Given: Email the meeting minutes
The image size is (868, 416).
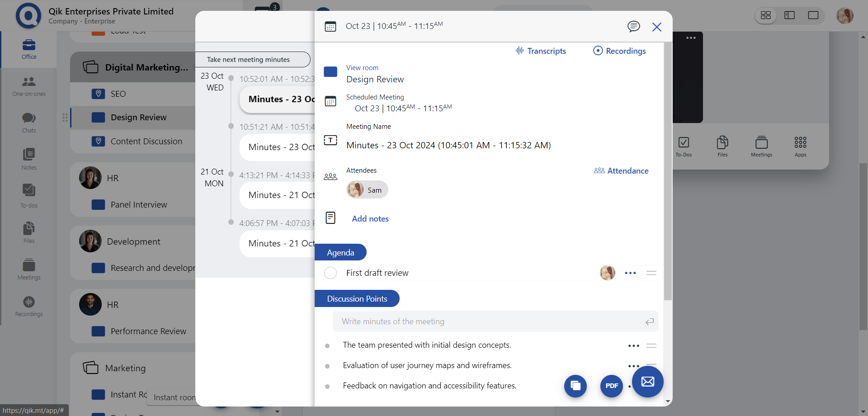Looking at the screenshot, I should (x=648, y=382).
